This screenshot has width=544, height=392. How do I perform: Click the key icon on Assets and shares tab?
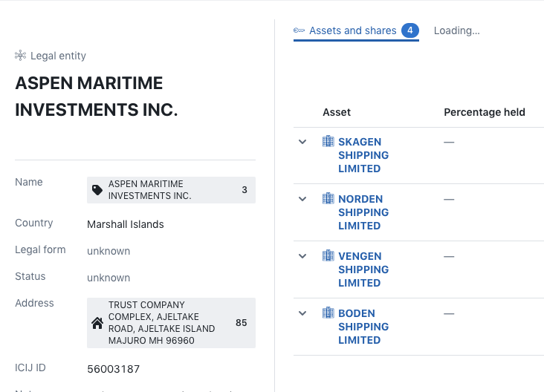299,30
